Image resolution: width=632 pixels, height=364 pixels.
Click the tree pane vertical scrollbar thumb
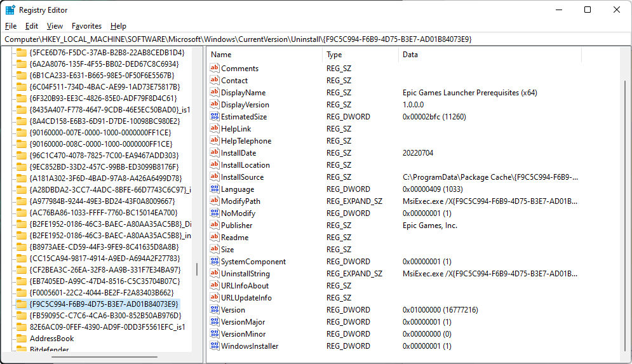[197, 269]
